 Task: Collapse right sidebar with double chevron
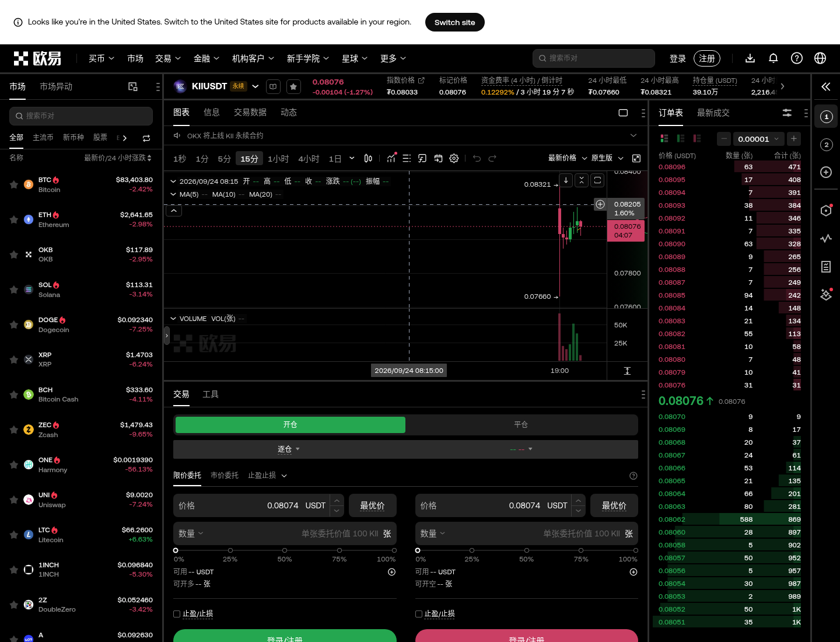826,86
